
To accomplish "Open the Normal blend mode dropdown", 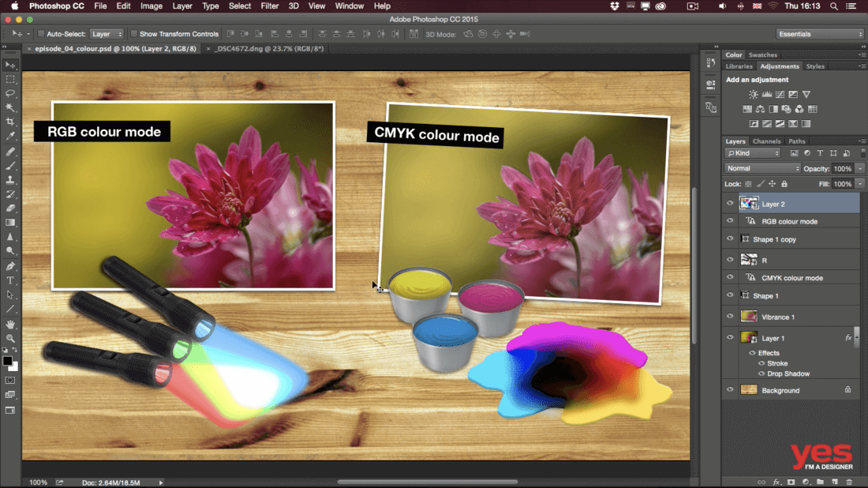I will coord(762,168).
